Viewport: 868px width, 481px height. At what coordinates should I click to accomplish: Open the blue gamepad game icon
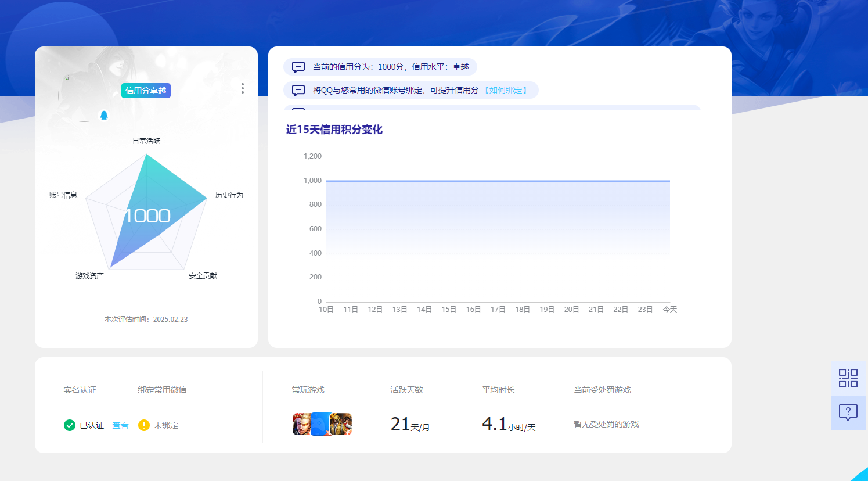321,424
